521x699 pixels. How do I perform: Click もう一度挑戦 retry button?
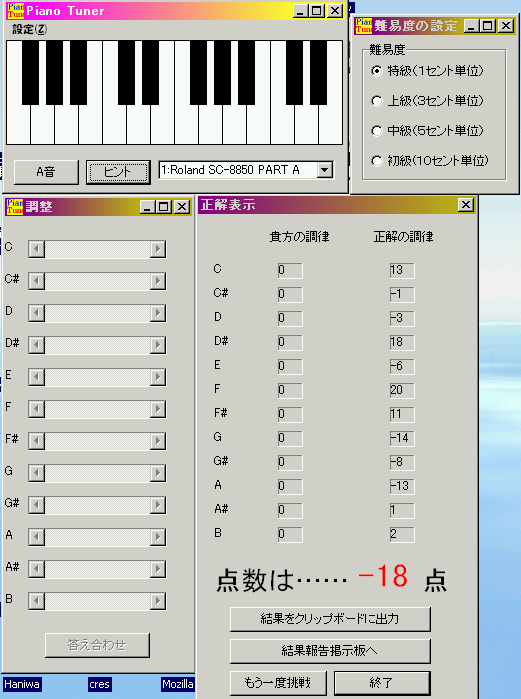[x=279, y=683]
